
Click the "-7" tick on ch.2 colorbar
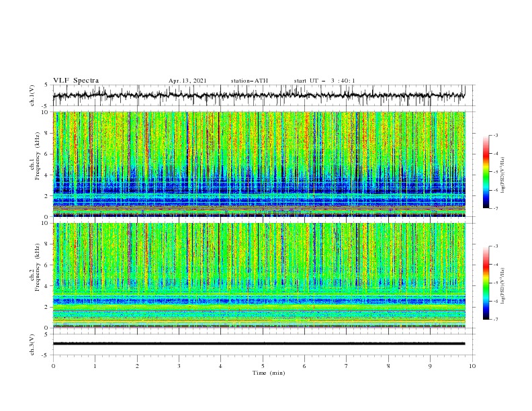(x=495, y=320)
